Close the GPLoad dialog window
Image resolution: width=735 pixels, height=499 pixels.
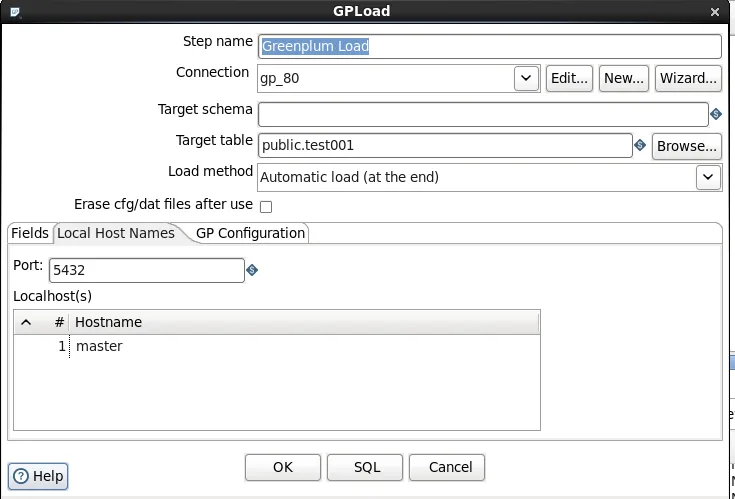tap(715, 12)
